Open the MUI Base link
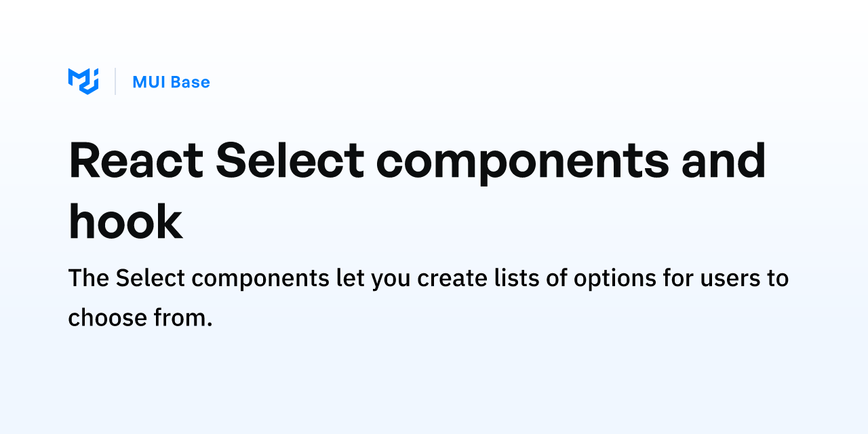The image size is (868, 434). point(171,82)
